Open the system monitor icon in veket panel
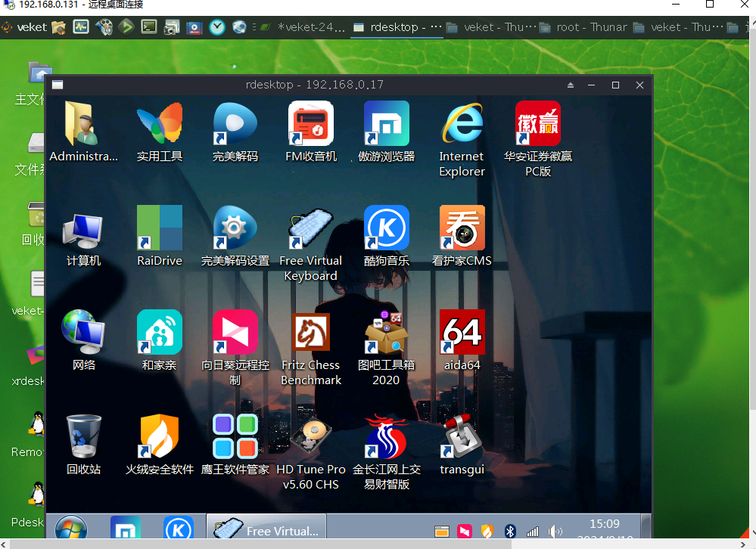The width and height of the screenshot is (756, 549). (x=81, y=27)
